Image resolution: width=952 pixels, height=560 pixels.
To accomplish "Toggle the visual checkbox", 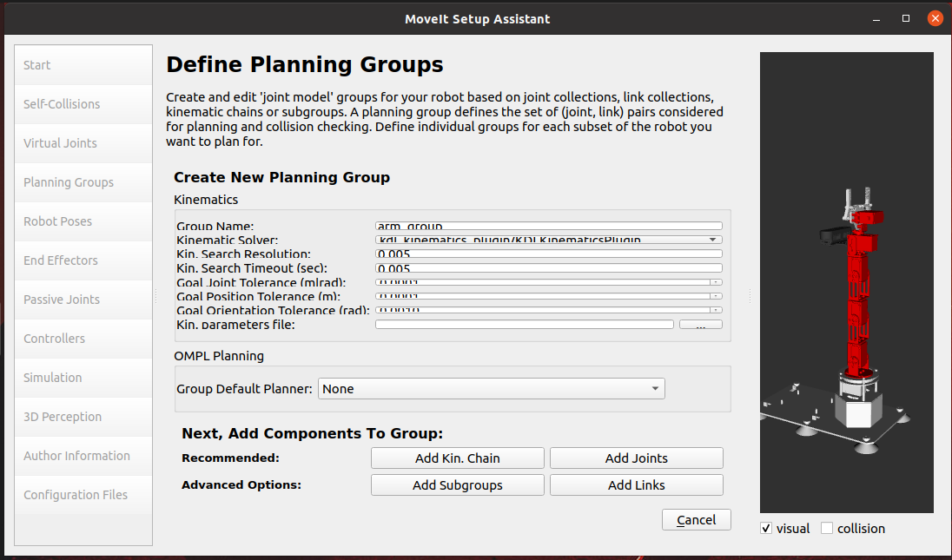I will tap(766, 529).
